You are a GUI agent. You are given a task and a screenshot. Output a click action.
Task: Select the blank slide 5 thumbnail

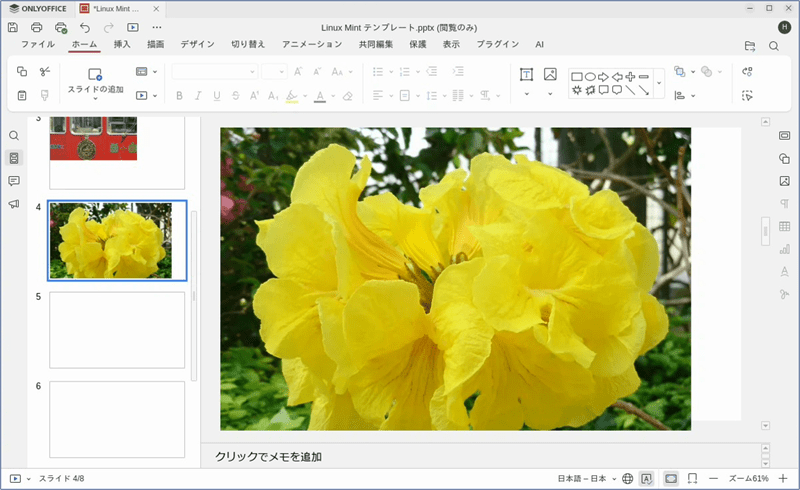tap(117, 330)
